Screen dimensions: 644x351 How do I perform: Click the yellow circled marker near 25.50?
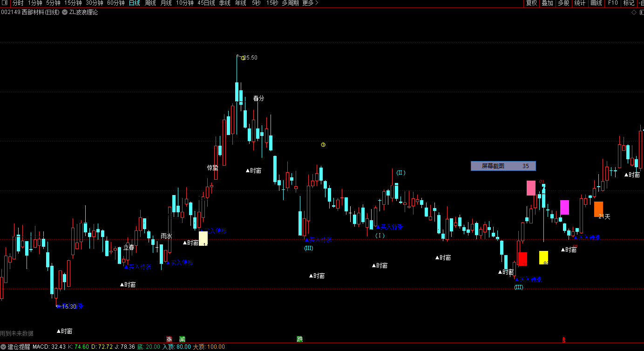click(x=243, y=58)
